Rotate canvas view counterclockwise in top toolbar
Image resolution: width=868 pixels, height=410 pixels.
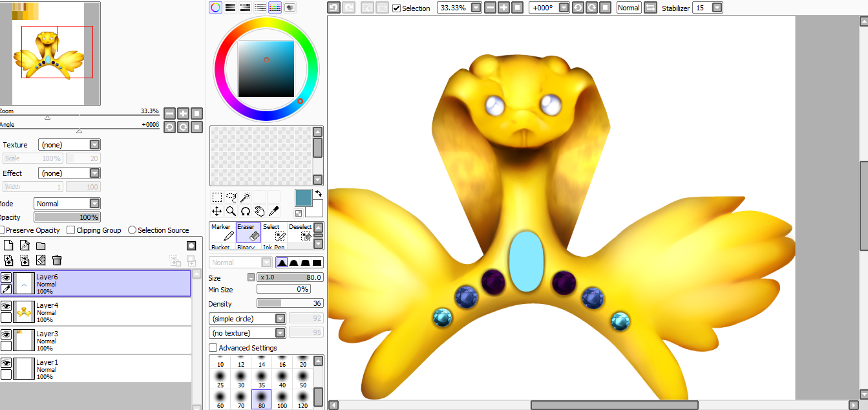(578, 8)
